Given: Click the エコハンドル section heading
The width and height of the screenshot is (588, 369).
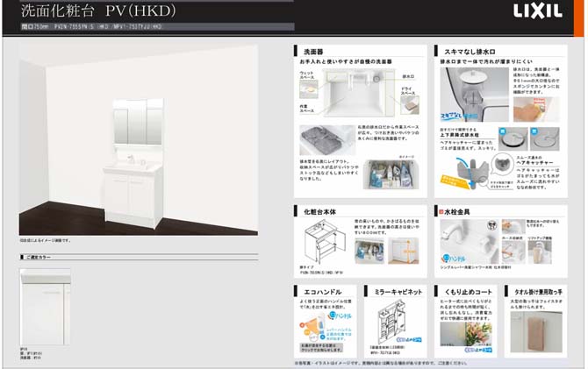Looking at the screenshot, I should click(x=322, y=292).
